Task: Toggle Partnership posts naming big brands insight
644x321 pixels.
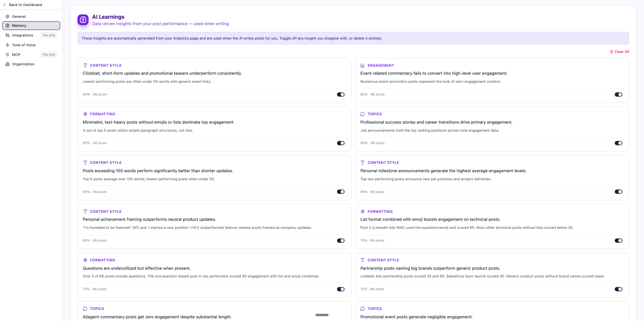Action: (619, 289)
